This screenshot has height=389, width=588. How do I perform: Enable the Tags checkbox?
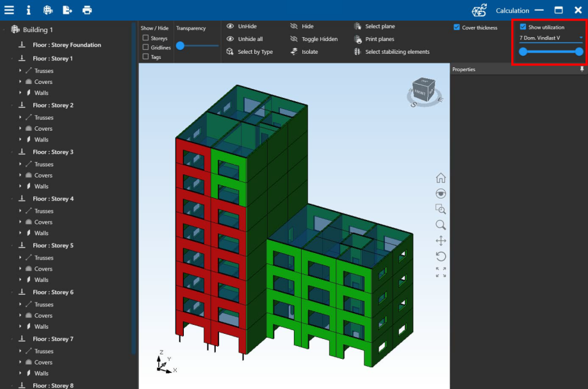tap(145, 56)
